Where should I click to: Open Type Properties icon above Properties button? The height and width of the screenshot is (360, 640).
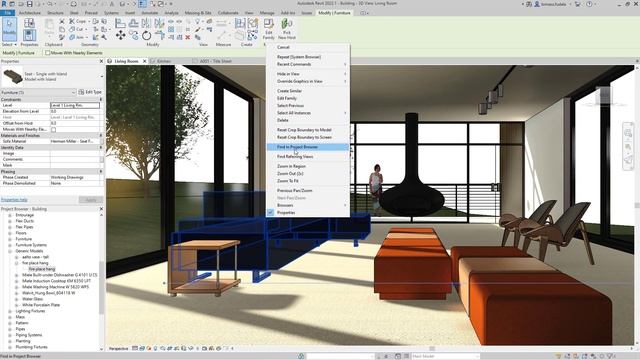point(29,23)
